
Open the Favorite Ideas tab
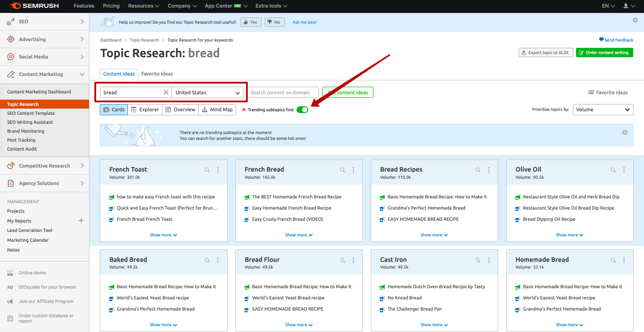click(x=157, y=74)
